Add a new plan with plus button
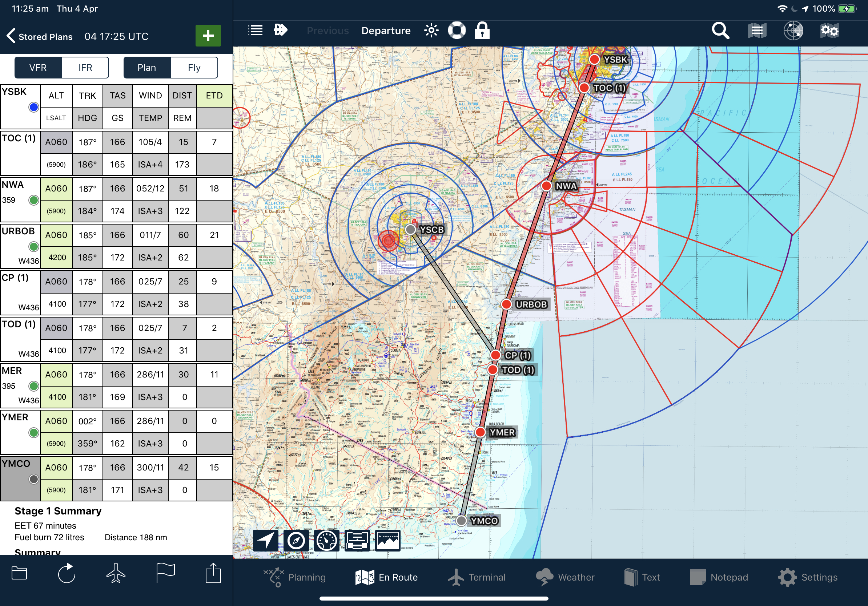 [x=208, y=36]
